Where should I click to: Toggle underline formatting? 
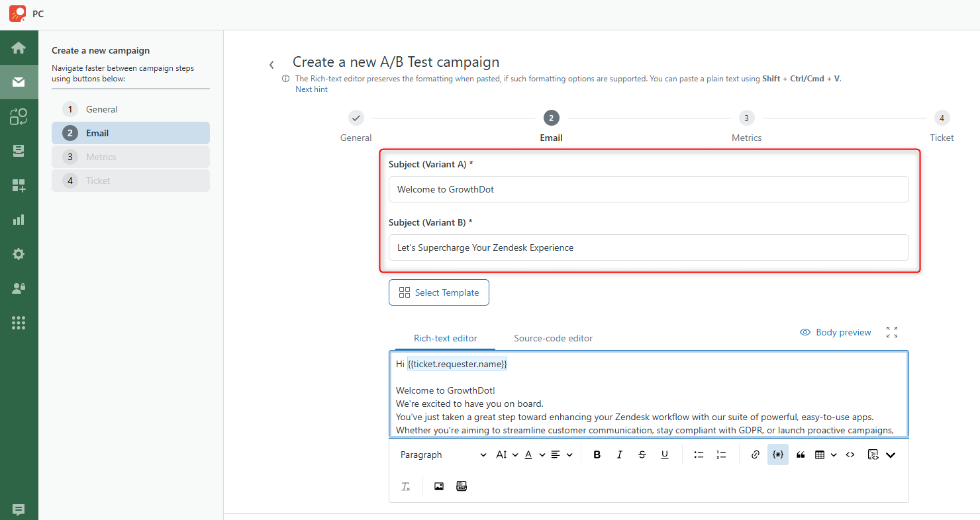click(x=665, y=455)
